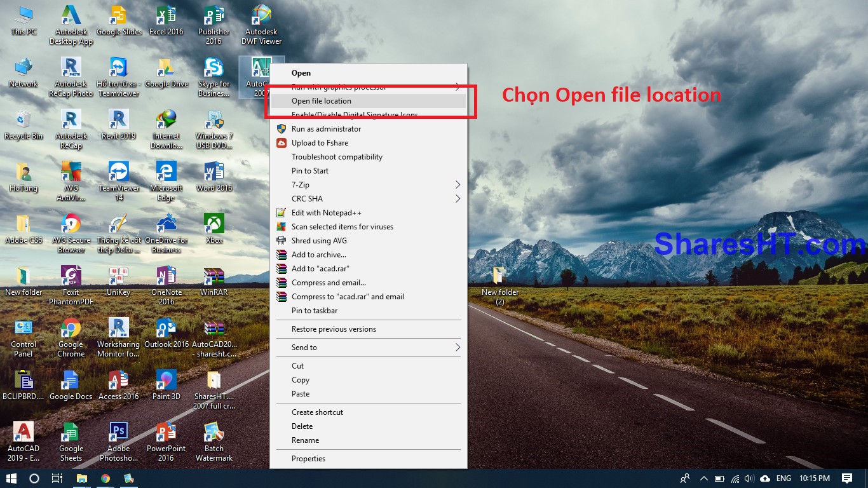Select Troubleshoot compatibility
Screen dimensions: 868x488
coord(369,157)
